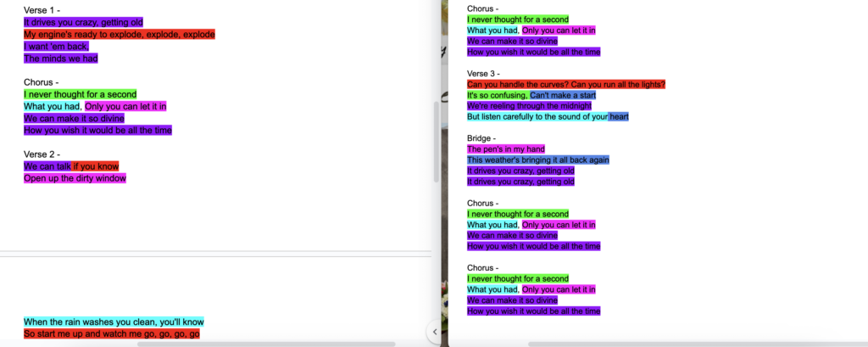Click the green 'It's so confusing' text

[497, 96]
